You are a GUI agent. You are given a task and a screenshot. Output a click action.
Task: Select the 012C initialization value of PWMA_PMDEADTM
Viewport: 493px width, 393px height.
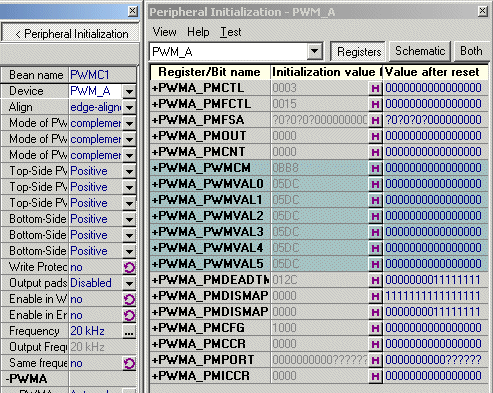(285, 280)
